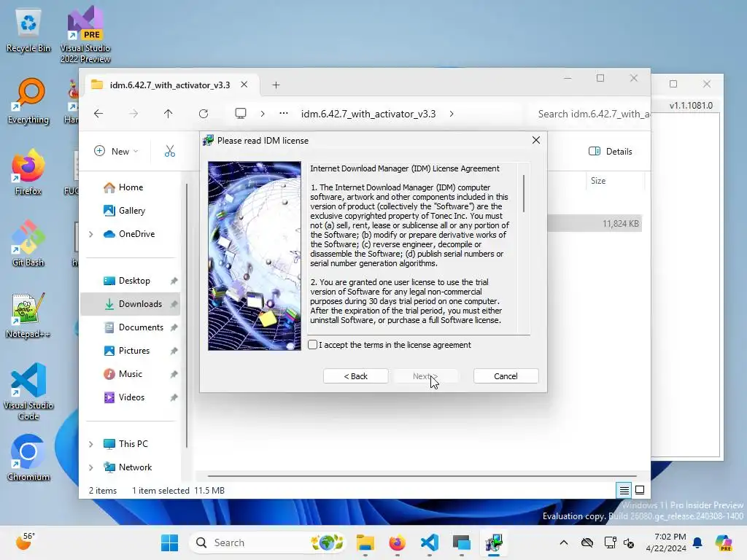
Task: Open the Firefox desktop shortcut
Action: pyautogui.click(x=28, y=172)
